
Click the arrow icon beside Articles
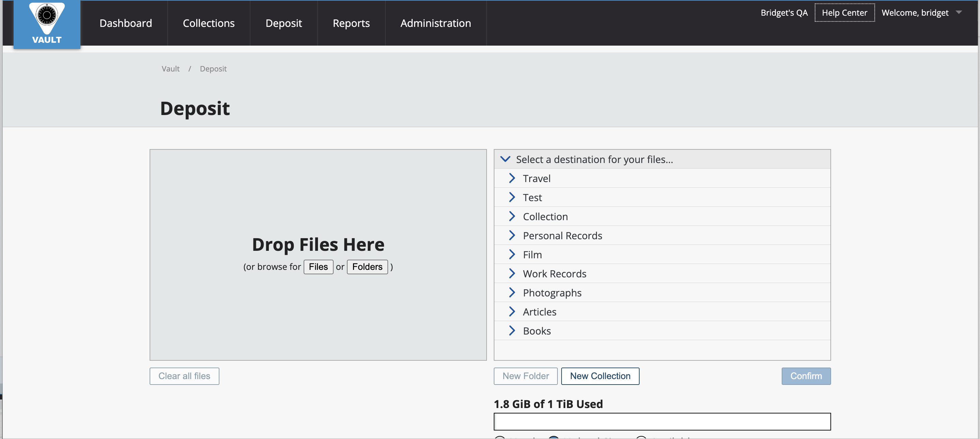tap(512, 312)
